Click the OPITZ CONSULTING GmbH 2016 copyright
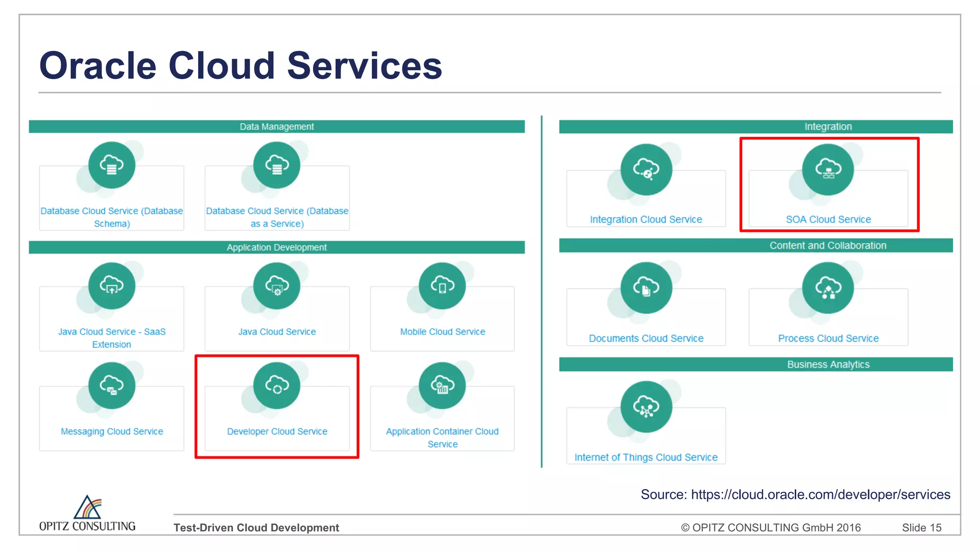980x551 pixels. tap(771, 528)
